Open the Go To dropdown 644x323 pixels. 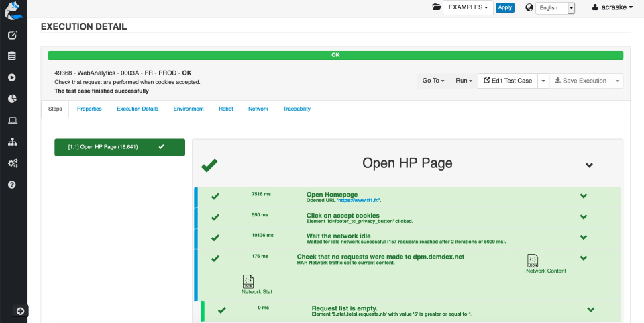click(x=433, y=81)
